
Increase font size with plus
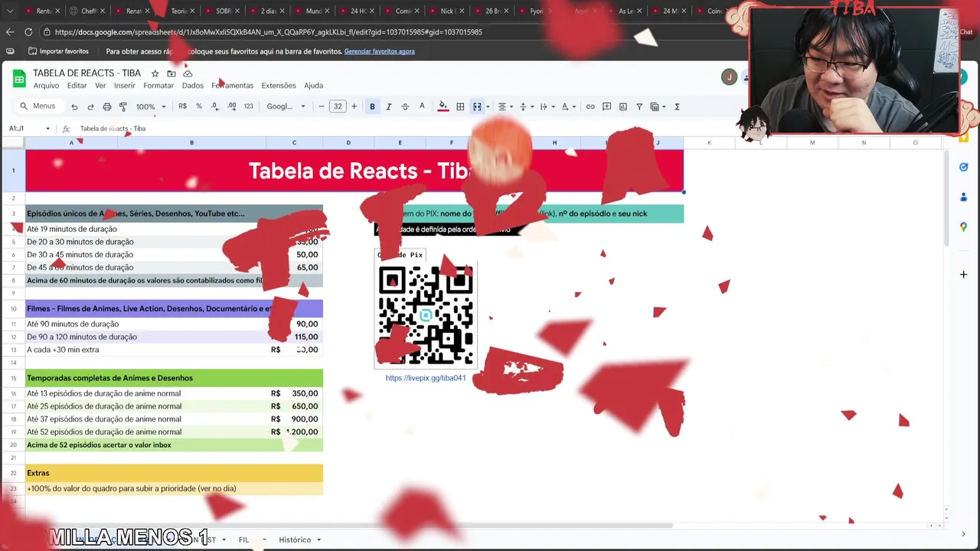tap(354, 106)
